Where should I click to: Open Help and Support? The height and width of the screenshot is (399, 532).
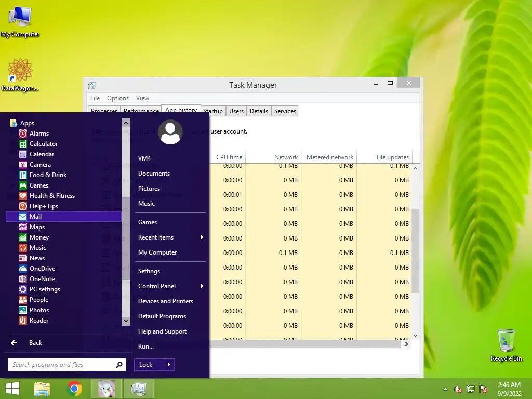click(x=162, y=331)
